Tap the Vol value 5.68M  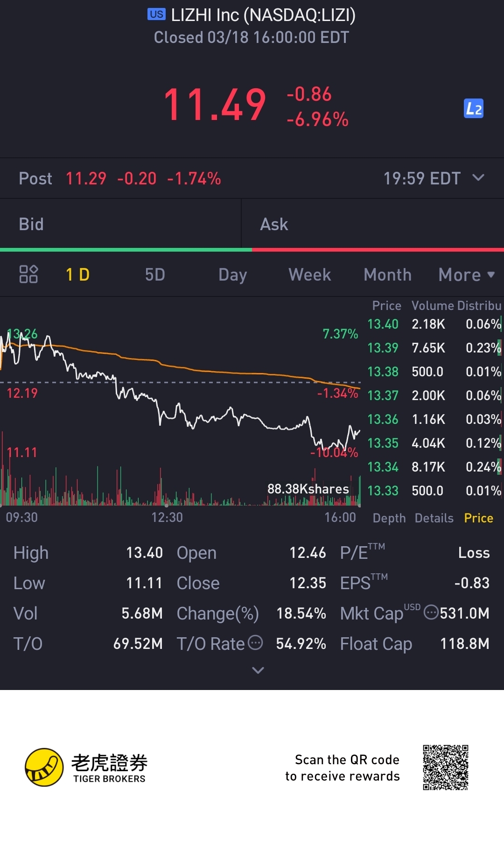point(142,613)
